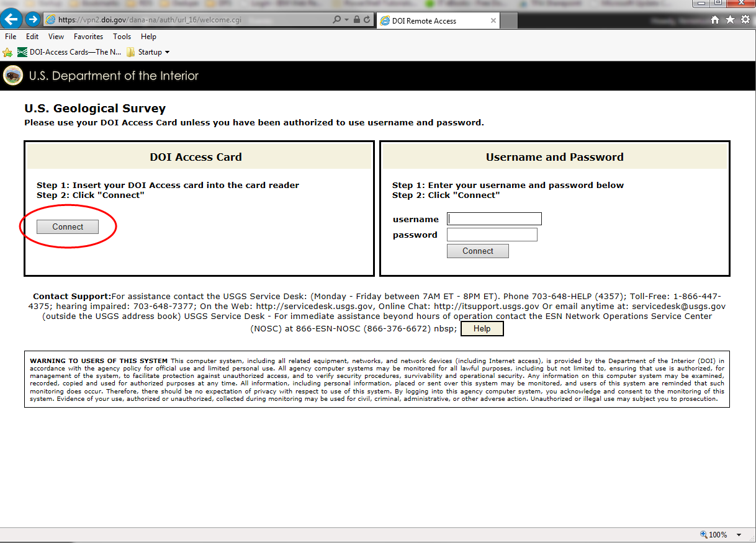The image size is (756, 543).
Task: Click Connect under Username and Password
Action: pos(478,251)
